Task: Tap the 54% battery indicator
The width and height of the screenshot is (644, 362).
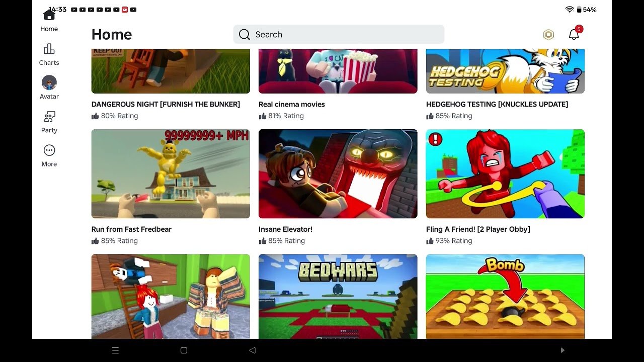Action: pos(586,10)
